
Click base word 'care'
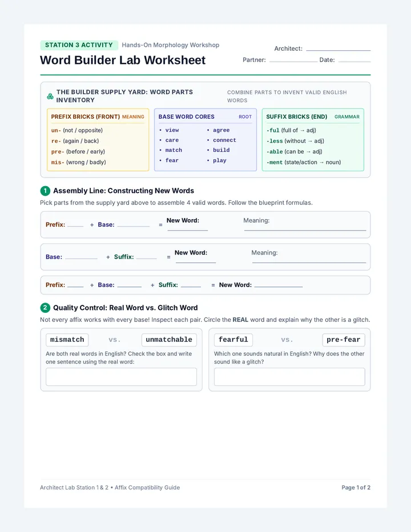(x=172, y=140)
